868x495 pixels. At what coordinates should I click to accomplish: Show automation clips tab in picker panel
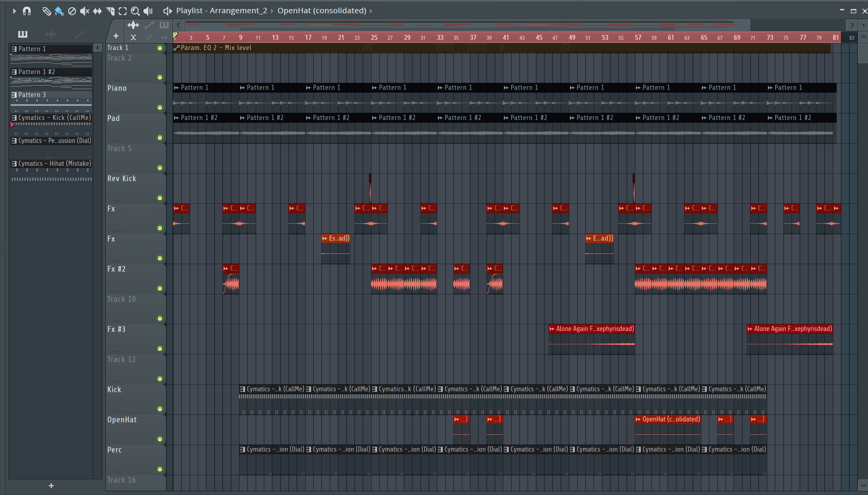pos(80,34)
